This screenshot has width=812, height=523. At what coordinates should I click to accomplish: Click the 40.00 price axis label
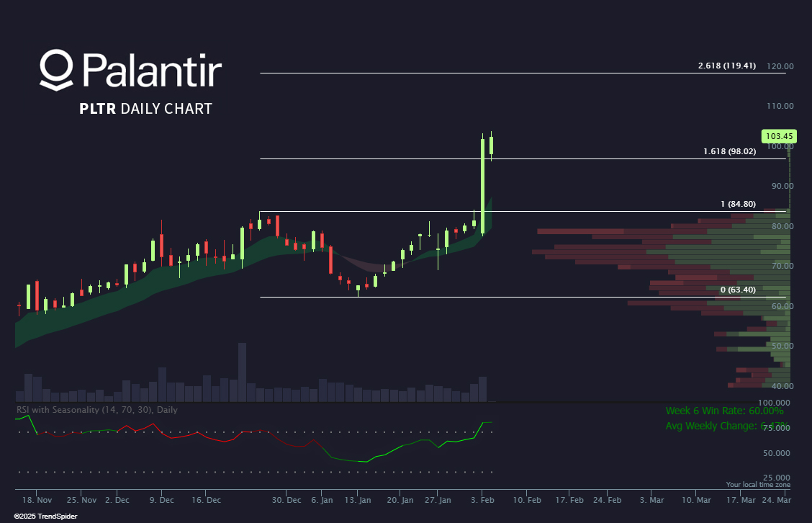(x=782, y=386)
